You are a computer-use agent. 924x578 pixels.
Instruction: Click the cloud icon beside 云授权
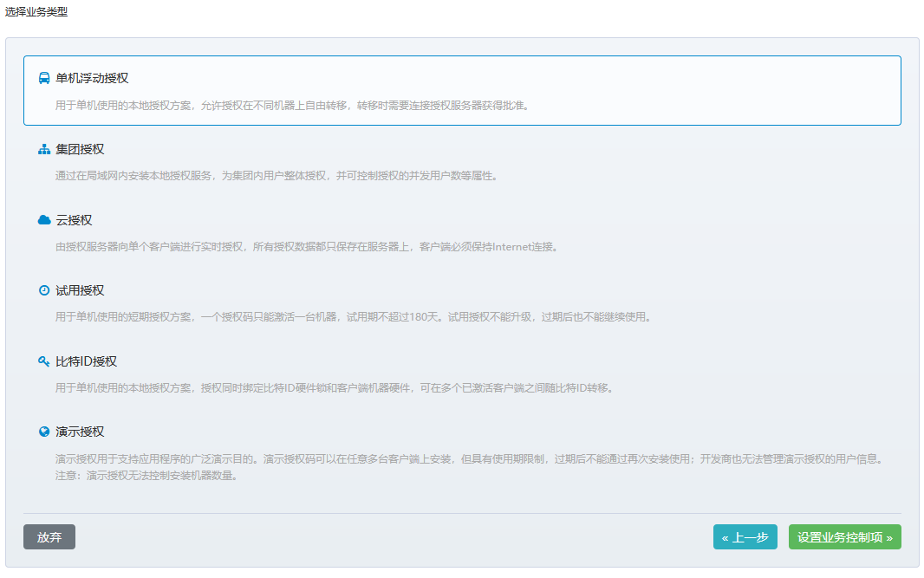[x=43, y=219]
